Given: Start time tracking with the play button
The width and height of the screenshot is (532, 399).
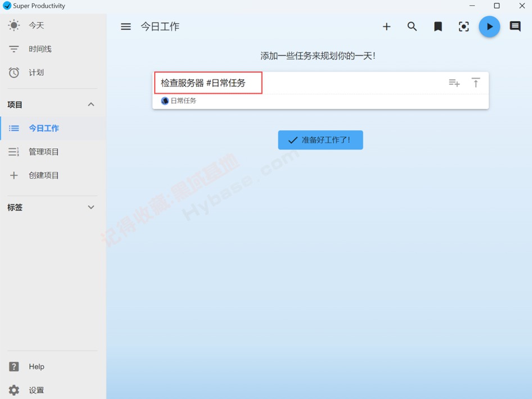Looking at the screenshot, I should [x=489, y=26].
